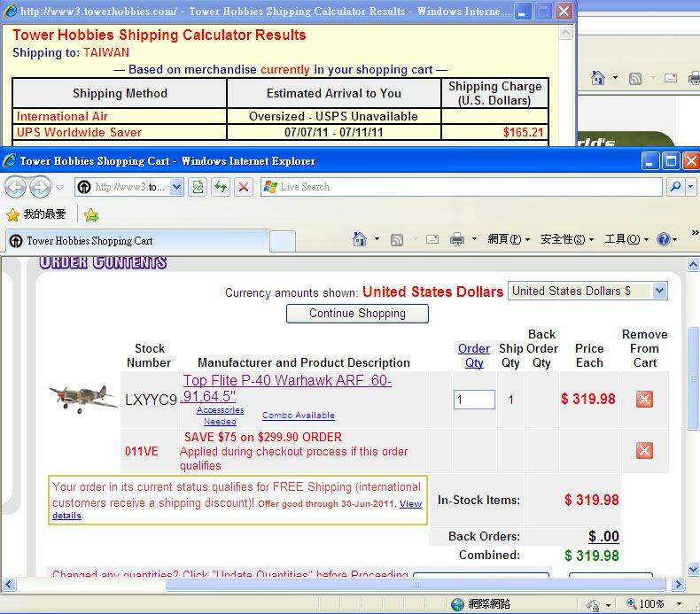Click the Order Qty input field
Image resolution: width=700 pixels, height=614 pixels.
pyautogui.click(x=474, y=400)
